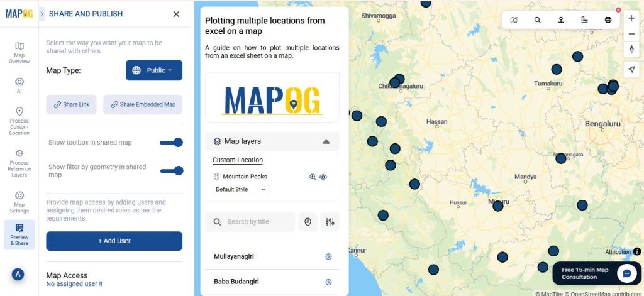Zoom to the Mountain Peaks layer

pos(313,177)
